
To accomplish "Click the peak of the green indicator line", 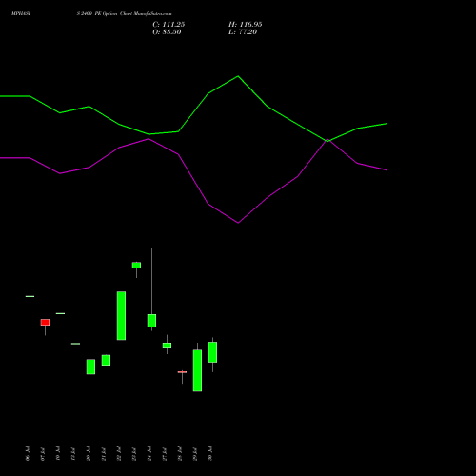I will click(x=238, y=76).
